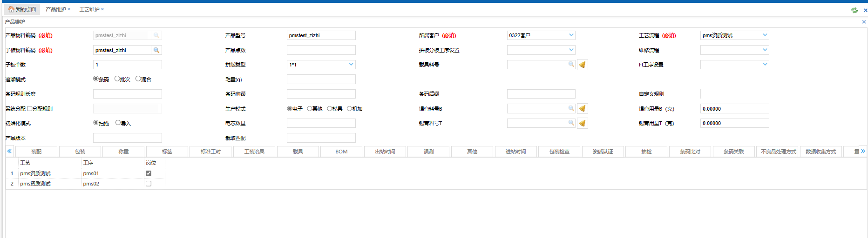
Task: Select the 批次 traceability radio button
Action: 117,79
